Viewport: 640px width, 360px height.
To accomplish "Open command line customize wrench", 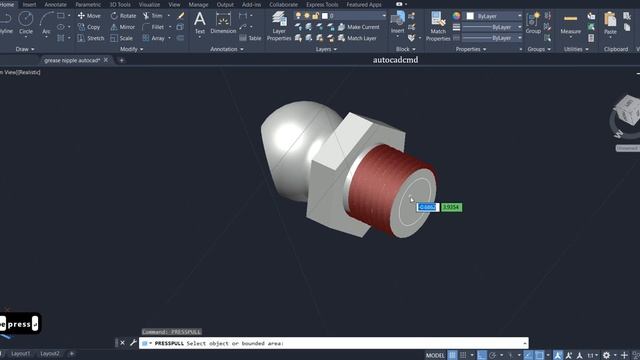I will tap(133, 343).
